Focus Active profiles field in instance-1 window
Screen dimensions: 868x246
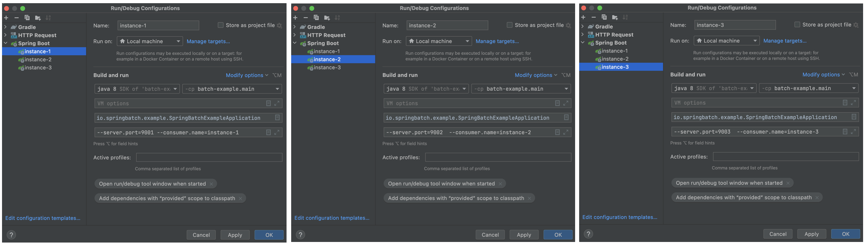(209, 157)
